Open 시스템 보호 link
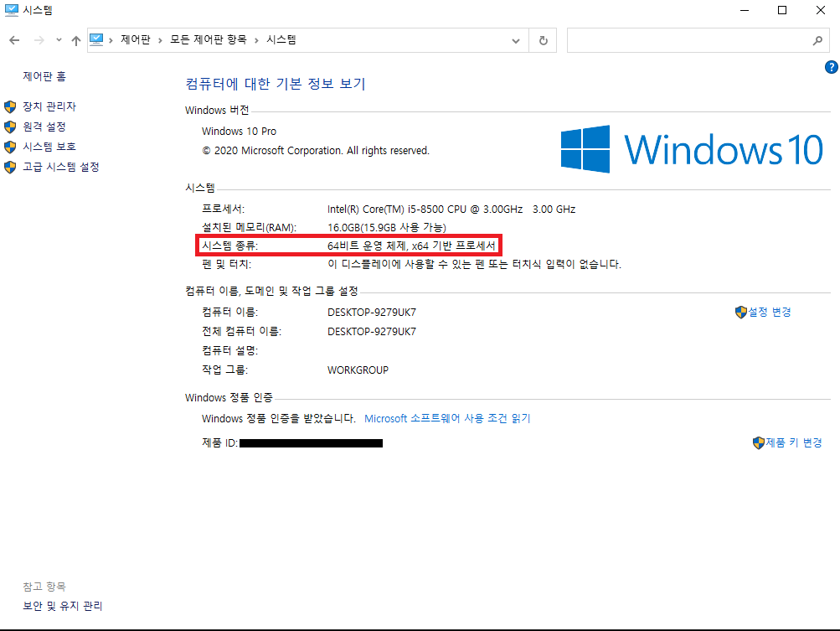840x631 pixels. [49, 147]
